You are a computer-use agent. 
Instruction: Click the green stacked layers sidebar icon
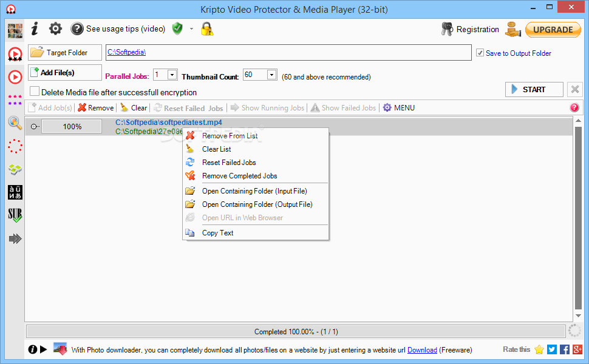tap(15, 169)
